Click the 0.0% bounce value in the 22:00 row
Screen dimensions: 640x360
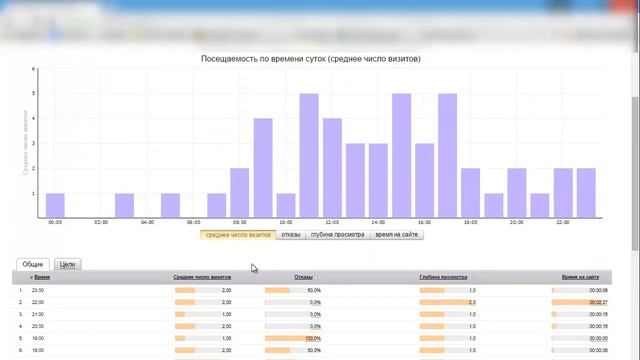315,302
